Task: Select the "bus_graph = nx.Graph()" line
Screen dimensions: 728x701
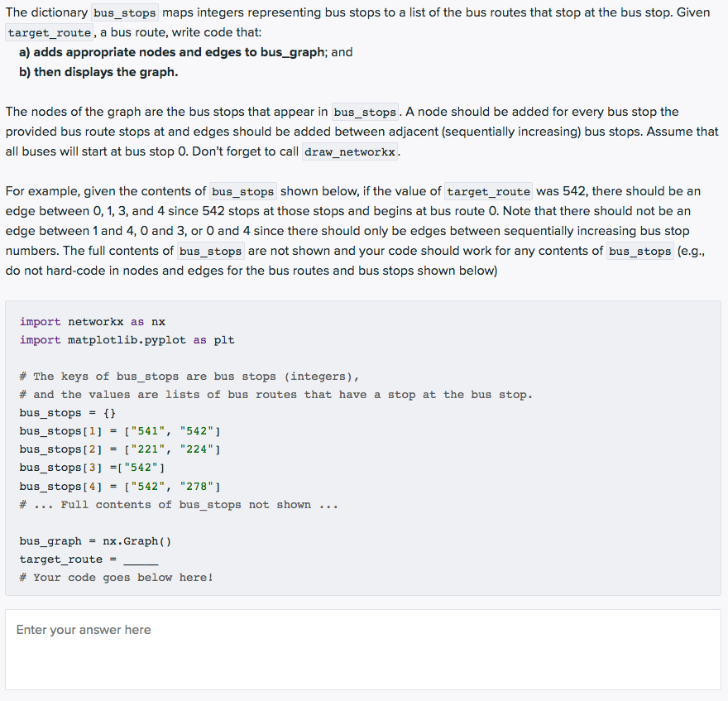Action: (x=95, y=541)
